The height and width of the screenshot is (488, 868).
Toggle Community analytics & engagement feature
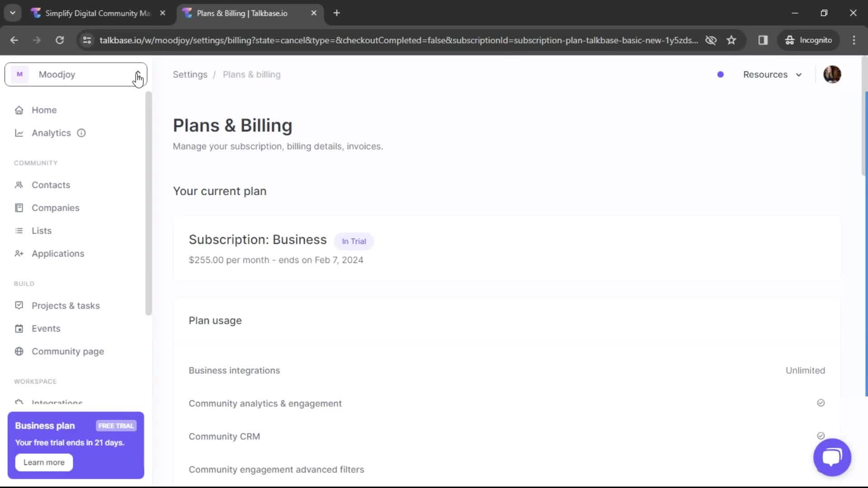click(821, 403)
